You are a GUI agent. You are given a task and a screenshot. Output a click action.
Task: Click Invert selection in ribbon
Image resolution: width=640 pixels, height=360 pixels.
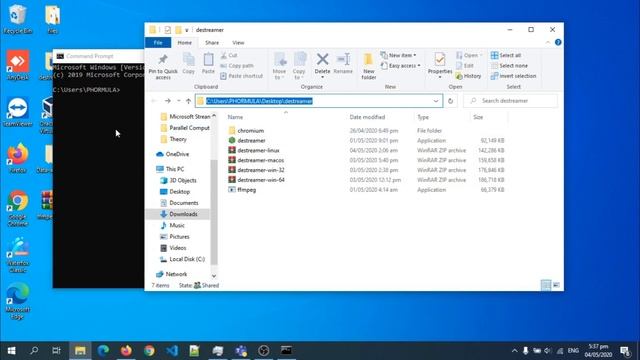point(513,76)
